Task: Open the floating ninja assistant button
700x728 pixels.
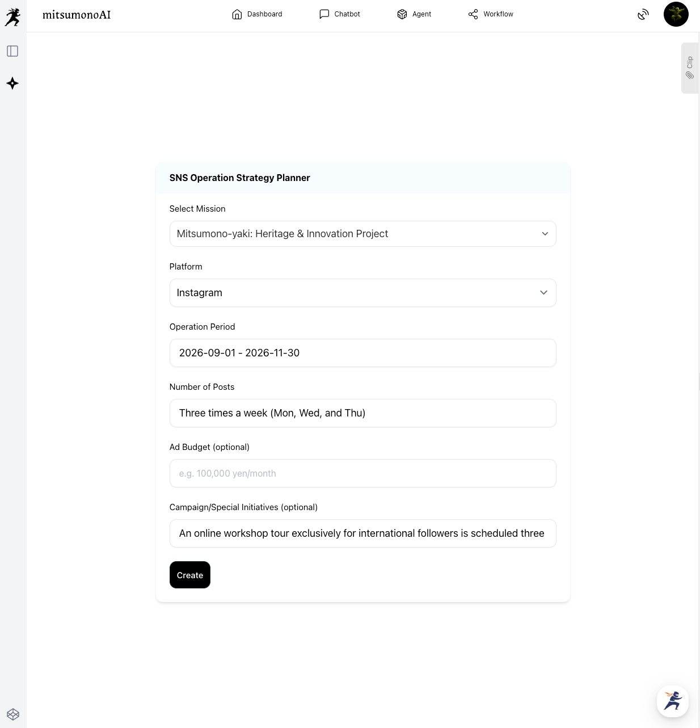Action: coord(673,701)
